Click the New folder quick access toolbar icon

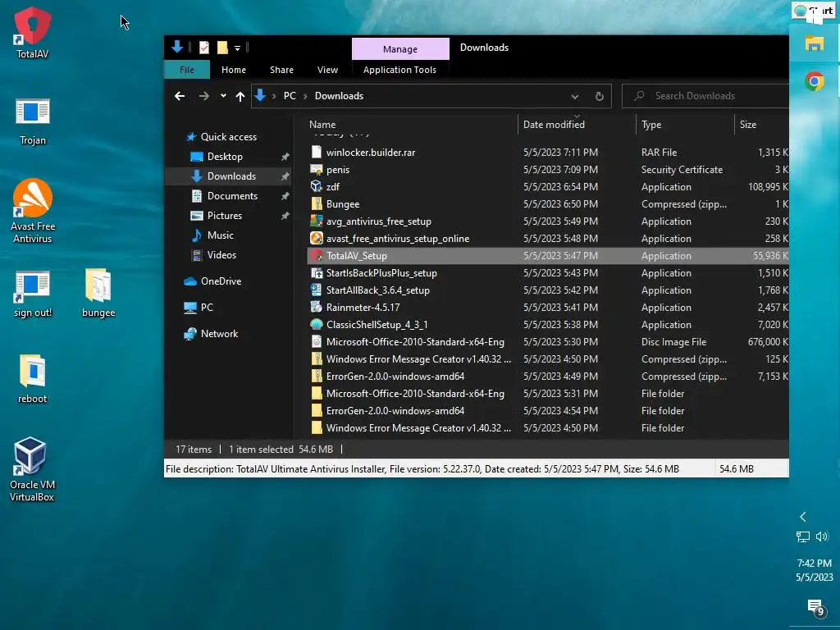point(222,48)
